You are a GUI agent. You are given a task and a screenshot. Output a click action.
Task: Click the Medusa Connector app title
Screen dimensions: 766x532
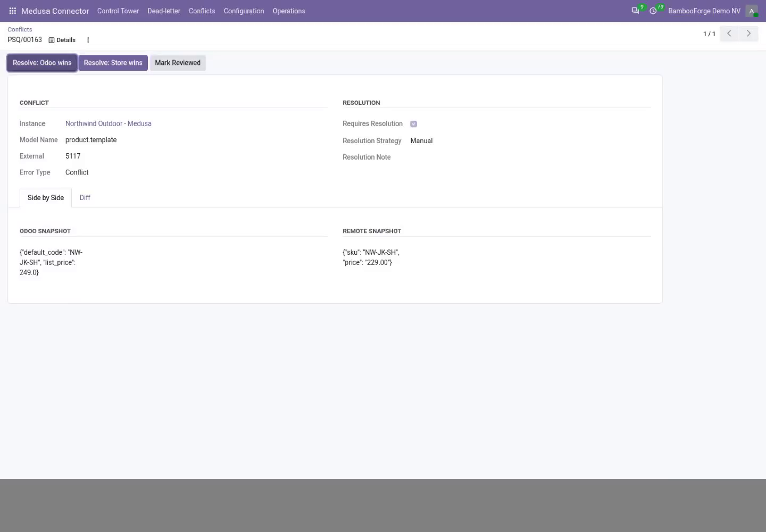[x=55, y=11]
